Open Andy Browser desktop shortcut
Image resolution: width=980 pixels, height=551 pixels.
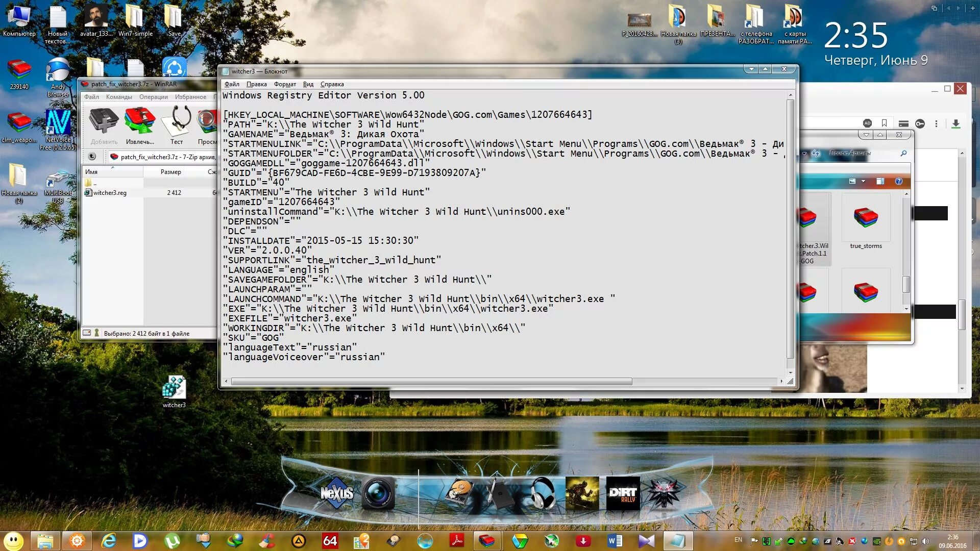(x=58, y=77)
